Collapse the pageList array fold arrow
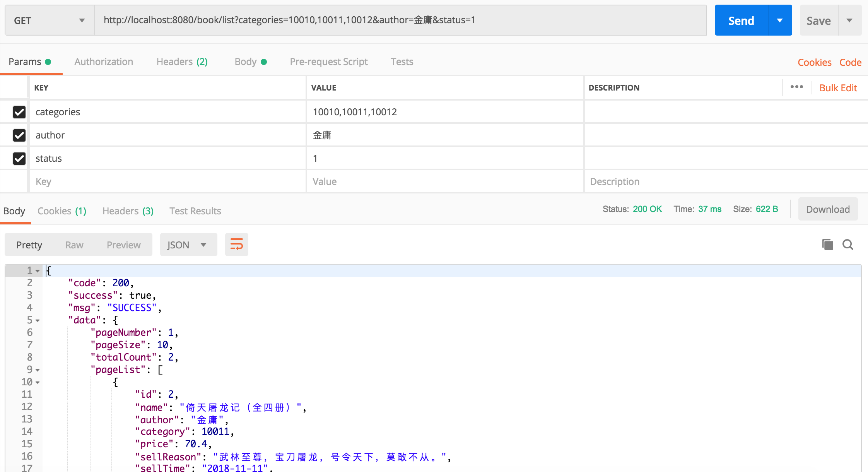 tap(38, 370)
